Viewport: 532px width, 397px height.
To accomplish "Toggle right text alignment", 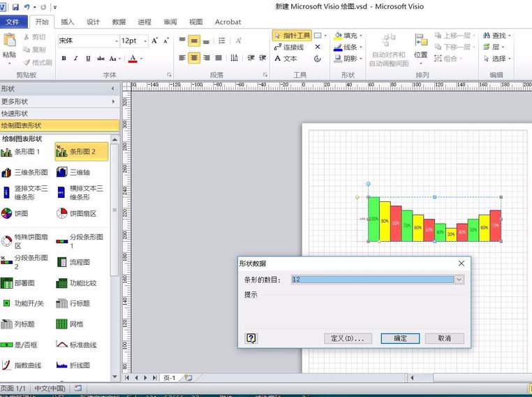I will (206, 58).
